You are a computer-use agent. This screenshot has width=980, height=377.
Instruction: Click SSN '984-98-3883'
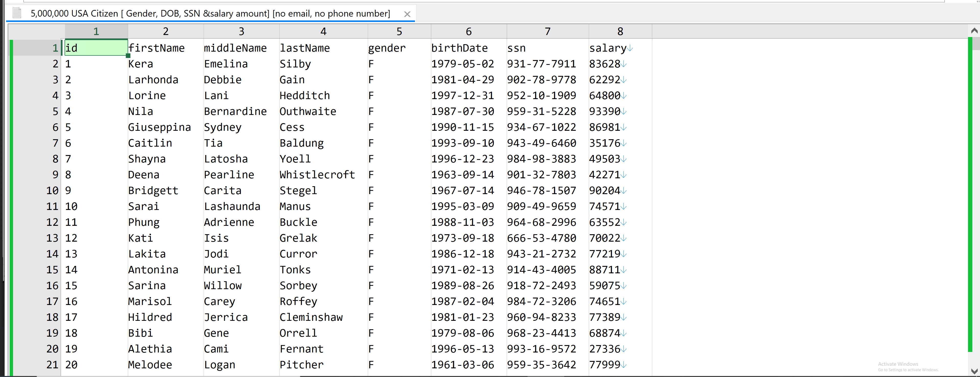pyautogui.click(x=541, y=159)
